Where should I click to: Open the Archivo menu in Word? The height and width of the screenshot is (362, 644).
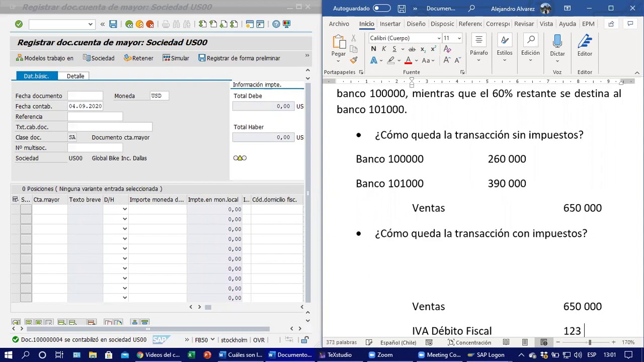pyautogui.click(x=339, y=24)
